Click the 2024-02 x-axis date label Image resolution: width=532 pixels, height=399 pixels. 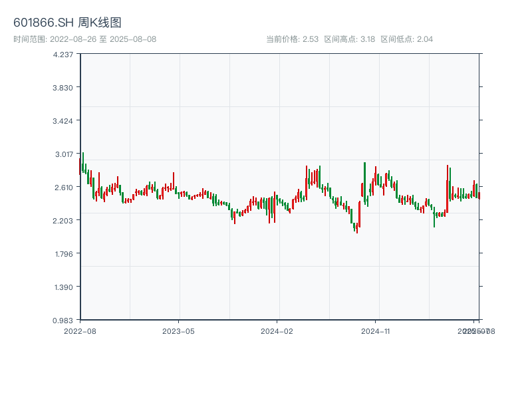click(277, 331)
